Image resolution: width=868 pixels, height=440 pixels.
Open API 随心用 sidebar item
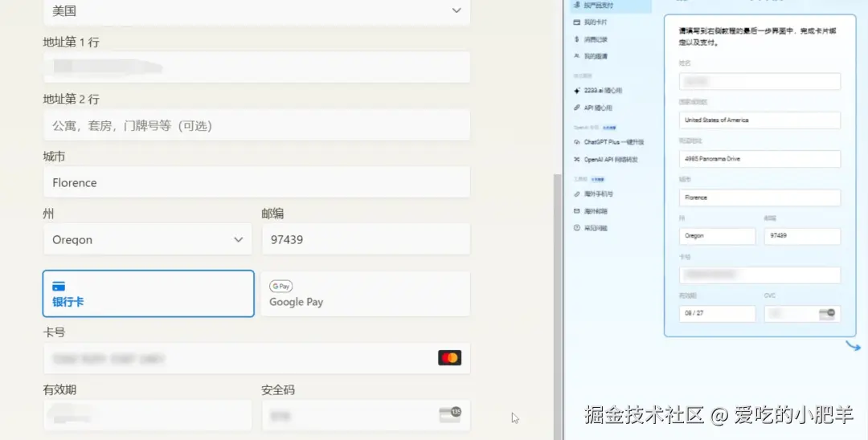593,108
